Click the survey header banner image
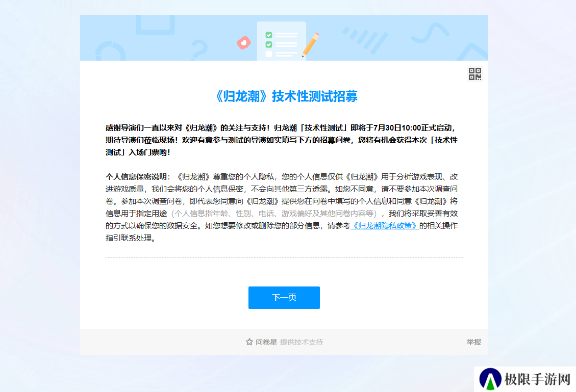 tap(284, 38)
